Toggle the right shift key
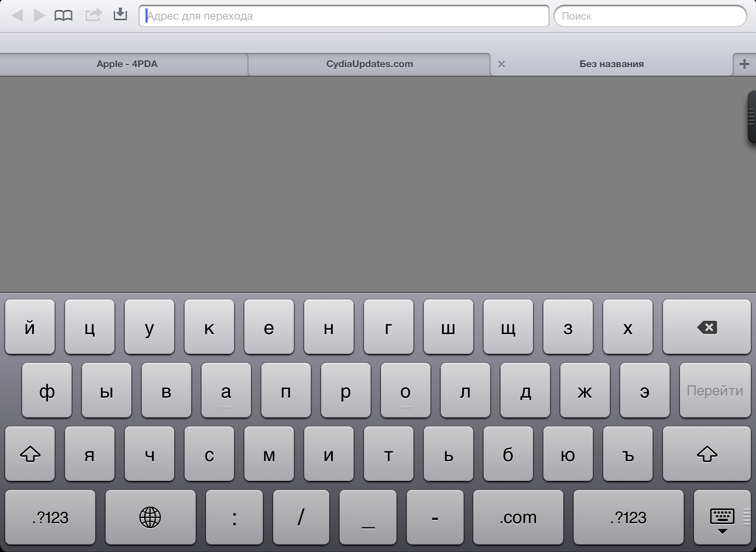 [707, 454]
